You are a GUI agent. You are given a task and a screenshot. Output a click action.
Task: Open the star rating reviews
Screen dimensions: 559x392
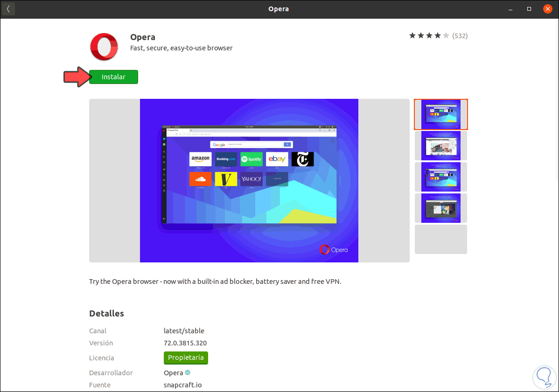[x=429, y=35]
